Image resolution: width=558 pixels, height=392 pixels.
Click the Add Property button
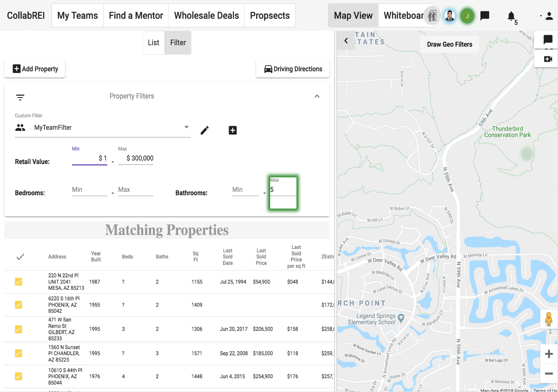(x=35, y=69)
